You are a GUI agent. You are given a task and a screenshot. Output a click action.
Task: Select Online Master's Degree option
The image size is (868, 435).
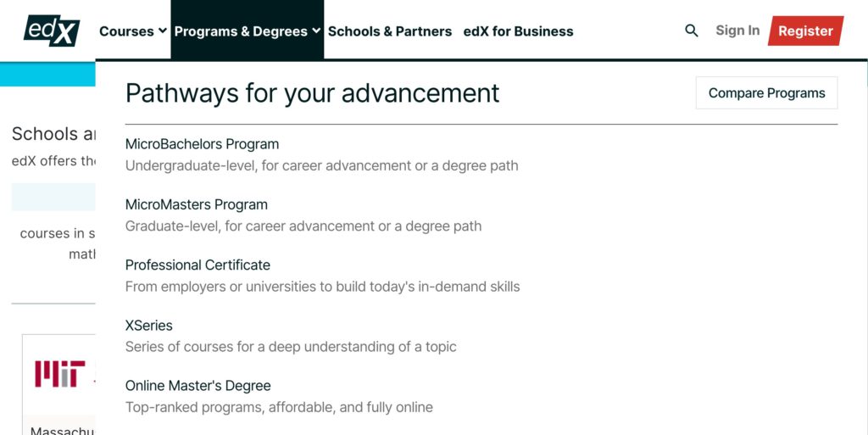click(x=198, y=386)
